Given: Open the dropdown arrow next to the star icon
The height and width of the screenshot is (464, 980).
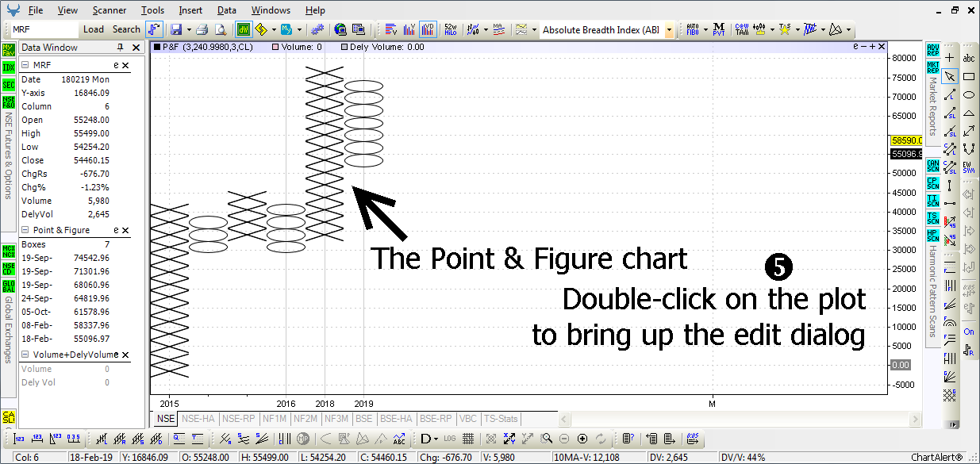Looking at the screenshot, I should coord(797,30).
